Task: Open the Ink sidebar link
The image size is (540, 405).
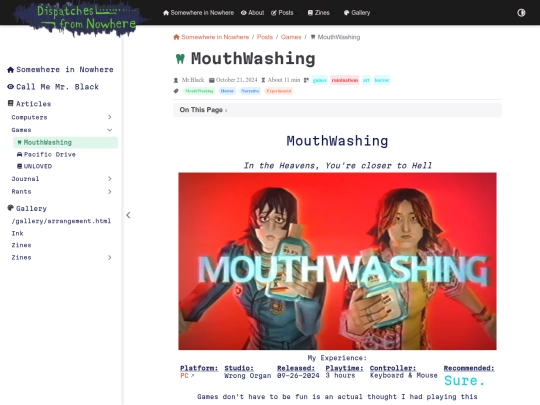Action: coord(18,233)
